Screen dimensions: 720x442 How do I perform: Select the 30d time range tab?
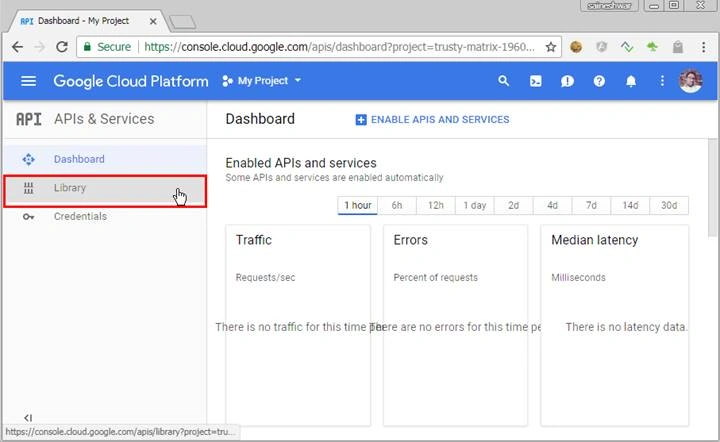(669, 205)
